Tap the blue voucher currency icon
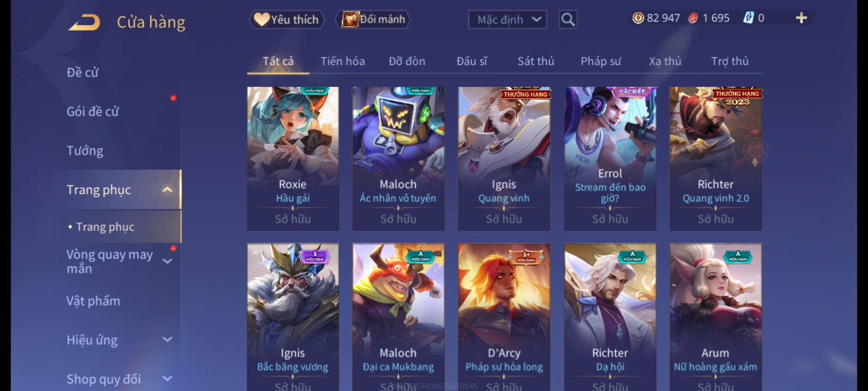This screenshot has width=868, height=391. [x=748, y=18]
